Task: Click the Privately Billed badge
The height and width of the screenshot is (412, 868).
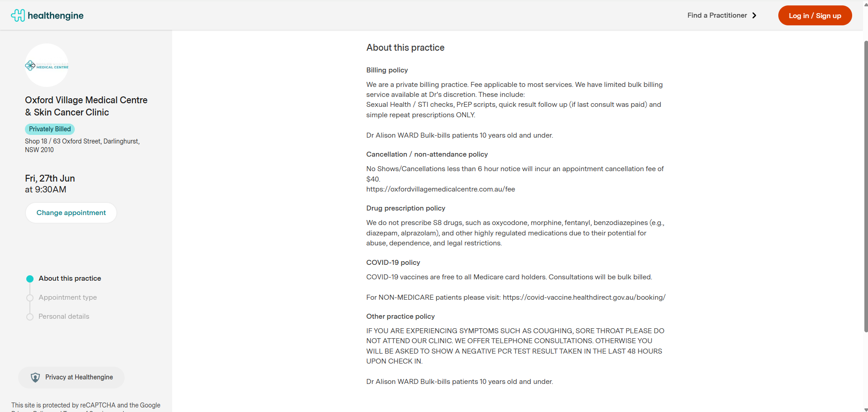Action: [50, 129]
